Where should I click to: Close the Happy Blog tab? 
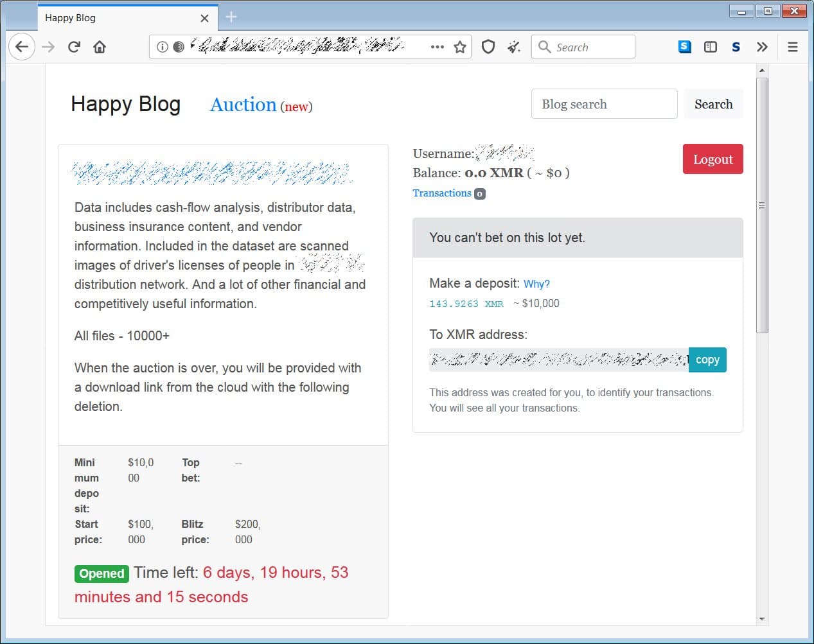(204, 18)
